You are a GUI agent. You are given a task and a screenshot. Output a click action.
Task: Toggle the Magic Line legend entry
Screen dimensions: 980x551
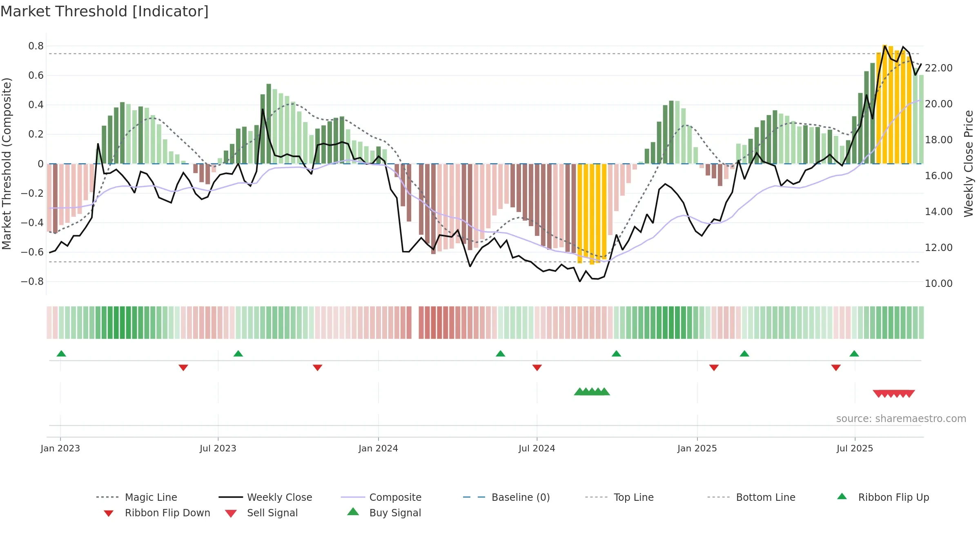pos(137,497)
